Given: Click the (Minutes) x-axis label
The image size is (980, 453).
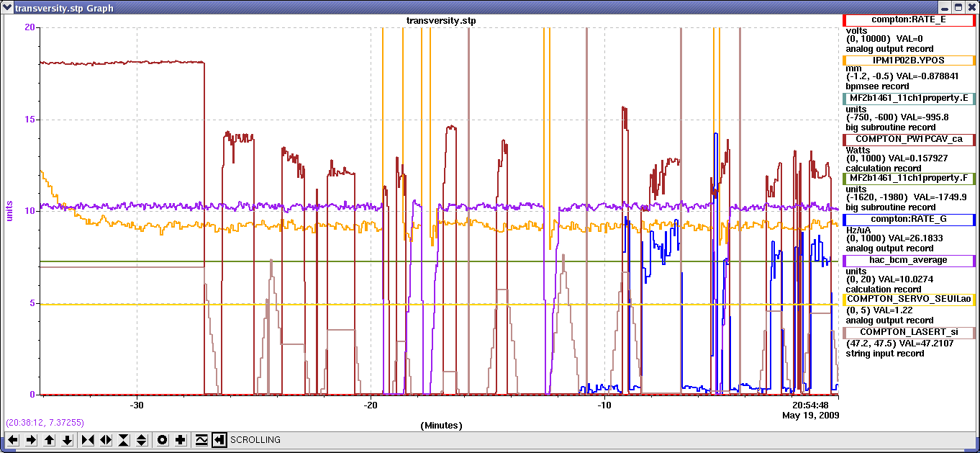Looking at the screenshot, I should click(441, 426).
